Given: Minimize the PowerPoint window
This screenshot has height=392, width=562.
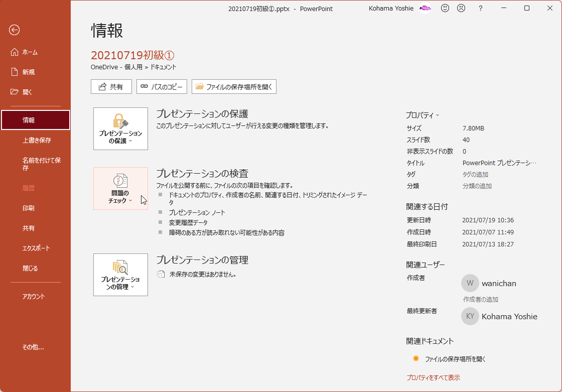Looking at the screenshot, I should point(504,8).
